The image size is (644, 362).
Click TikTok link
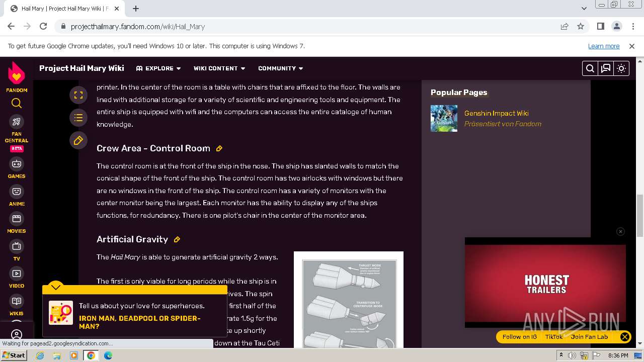(x=554, y=337)
